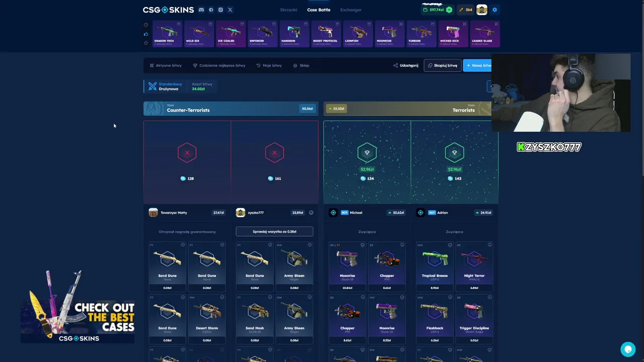Click the Koszt bitwy 34.02zł value

click(198, 89)
